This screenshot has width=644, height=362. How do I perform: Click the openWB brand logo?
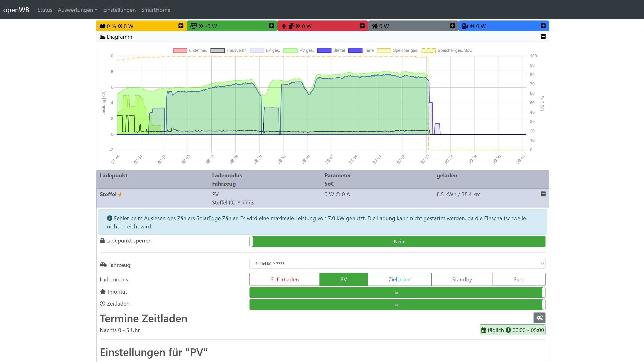click(x=16, y=10)
